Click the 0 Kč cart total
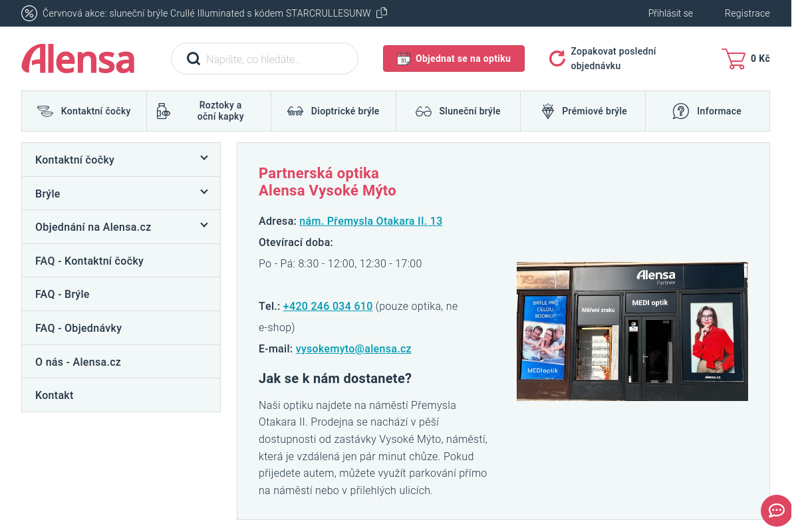Image resolution: width=798 pixels, height=532 pixels. [760, 59]
